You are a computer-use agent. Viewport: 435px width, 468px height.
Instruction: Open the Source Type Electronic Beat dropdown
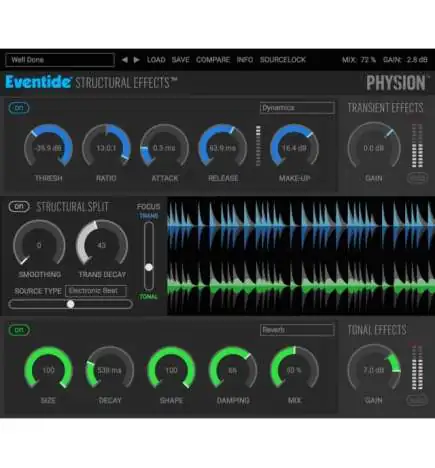click(96, 291)
